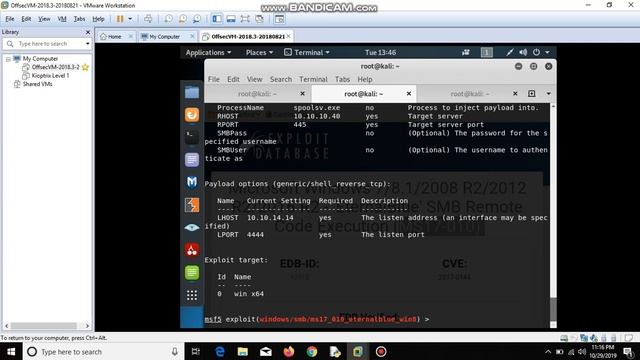
Task: Open the terminal Help menu
Action: click(x=365, y=79)
